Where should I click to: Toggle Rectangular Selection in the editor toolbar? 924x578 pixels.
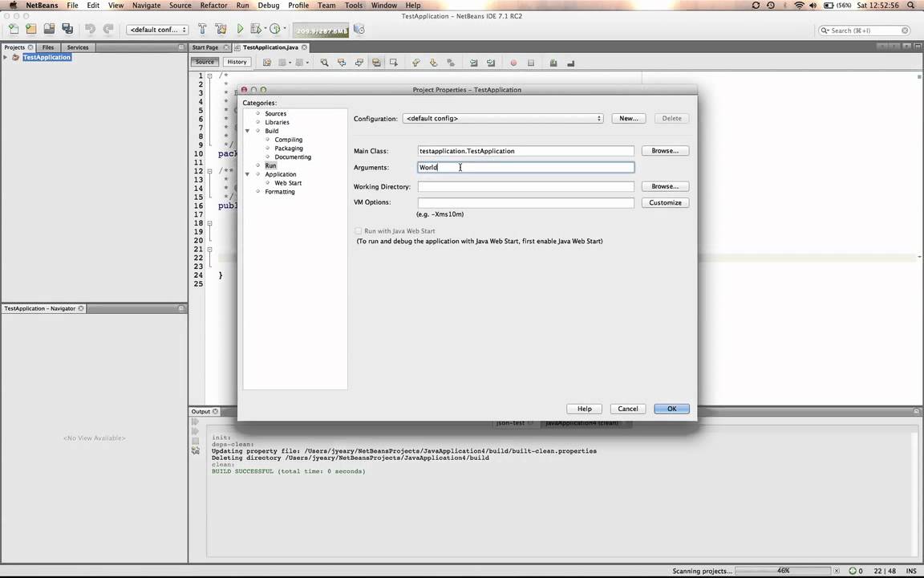(394, 63)
